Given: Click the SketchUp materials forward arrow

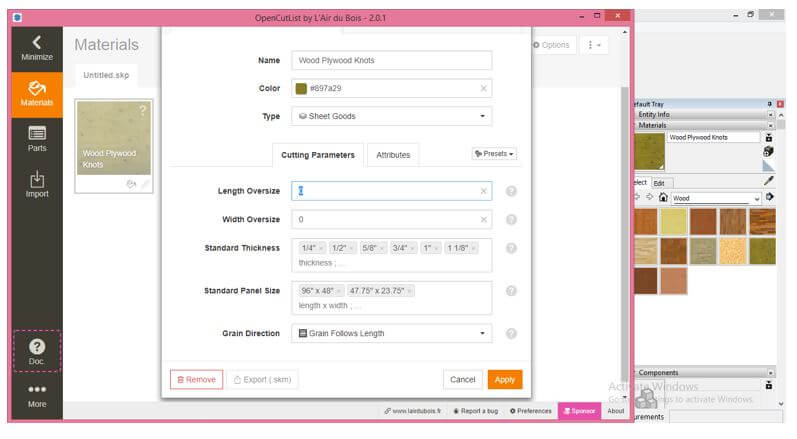Looking at the screenshot, I should click(650, 197).
